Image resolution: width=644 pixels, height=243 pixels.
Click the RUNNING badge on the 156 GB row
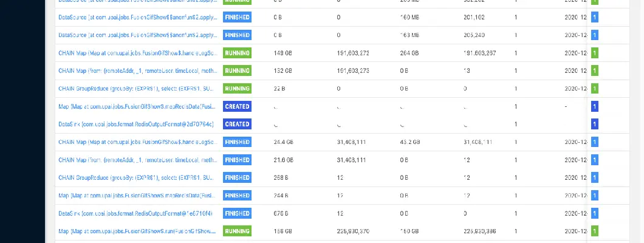tap(237, 231)
